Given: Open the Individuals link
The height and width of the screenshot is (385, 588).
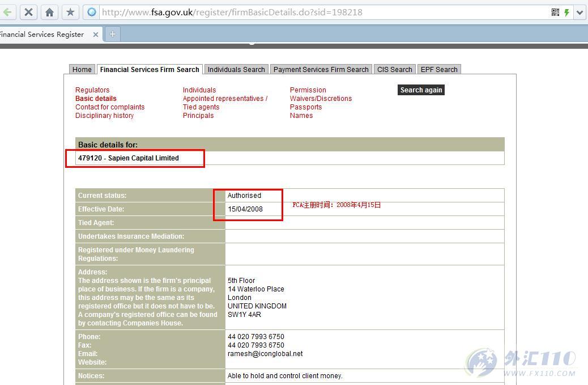Looking at the screenshot, I should 199,90.
